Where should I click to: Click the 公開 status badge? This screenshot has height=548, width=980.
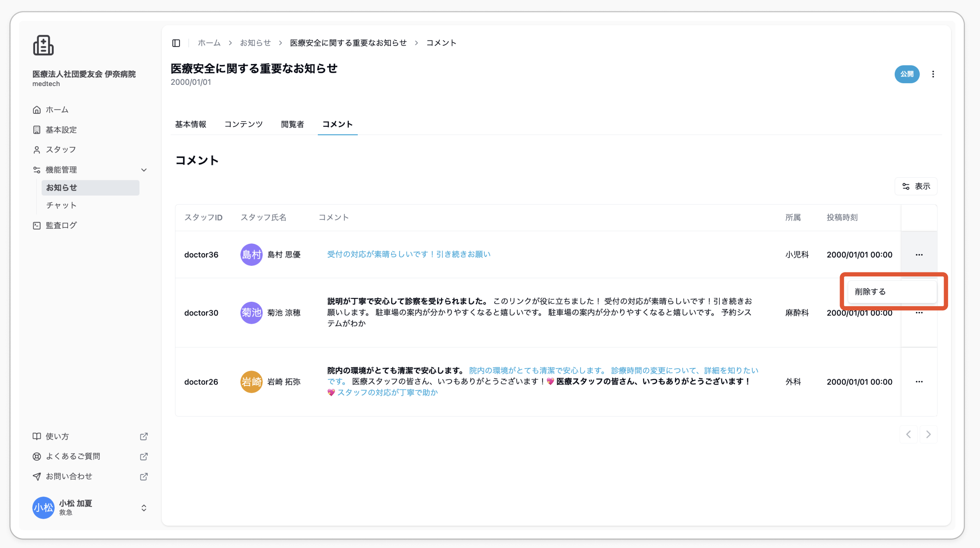pyautogui.click(x=907, y=74)
